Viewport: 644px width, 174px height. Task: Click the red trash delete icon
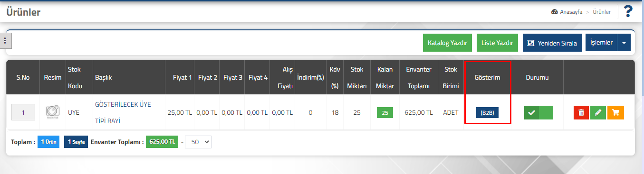click(581, 113)
